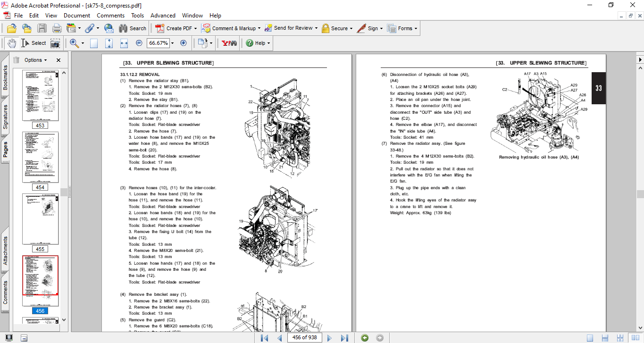Activate the Snapshot camera tool
Viewport: 644px width, 343px height.
click(55, 43)
